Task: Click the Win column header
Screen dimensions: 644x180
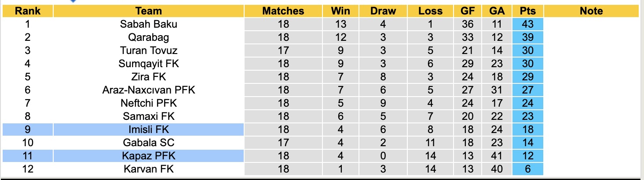Action: click(340, 11)
